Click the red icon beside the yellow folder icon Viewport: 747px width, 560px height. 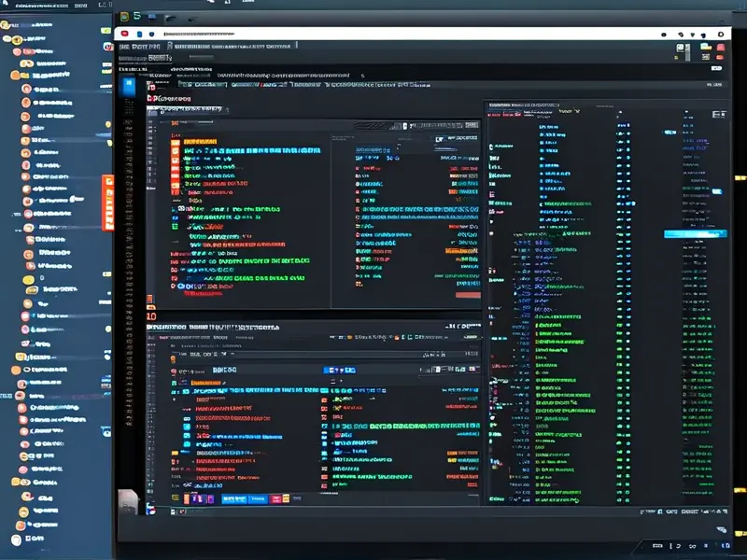tap(721, 47)
